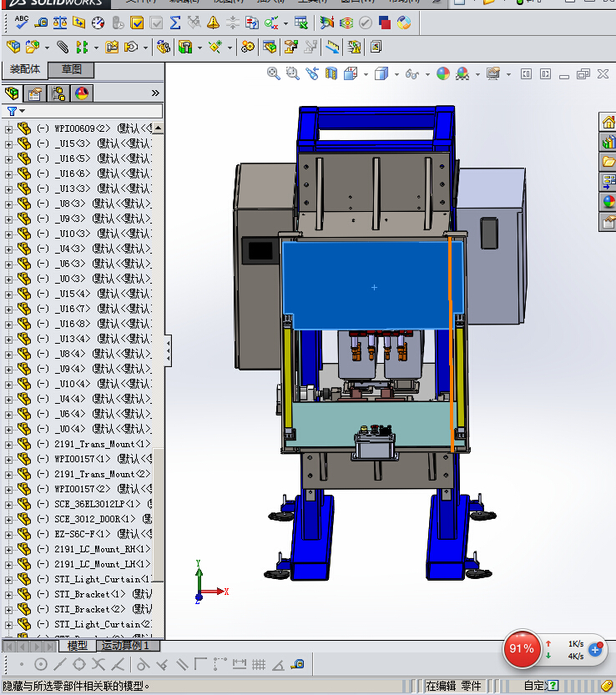Open Mass Properties scale icon
The width and height of the screenshot is (616, 695).
tap(60, 23)
